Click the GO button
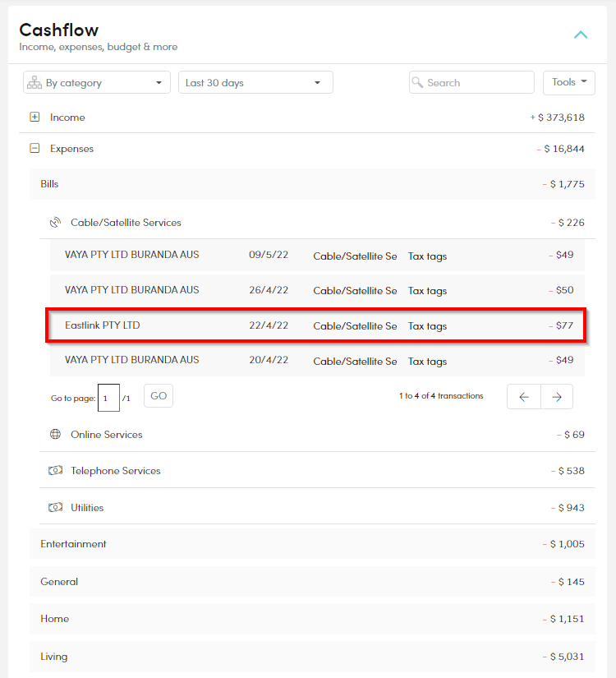 (x=159, y=395)
